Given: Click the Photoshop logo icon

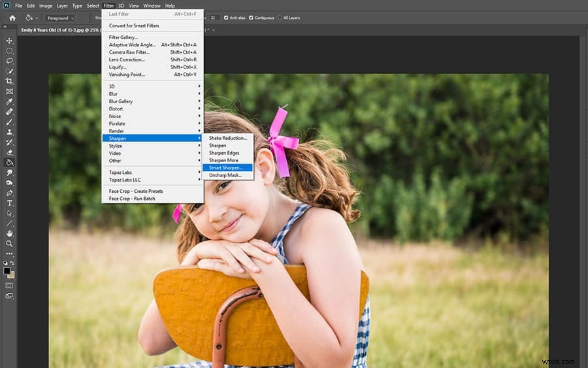Looking at the screenshot, I should [6, 5].
